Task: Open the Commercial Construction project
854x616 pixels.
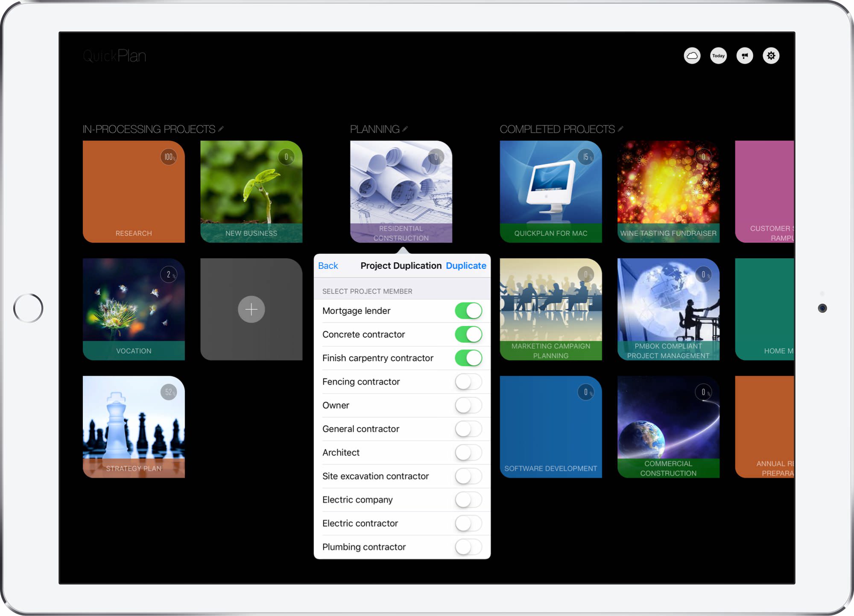Action: [x=668, y=426]
